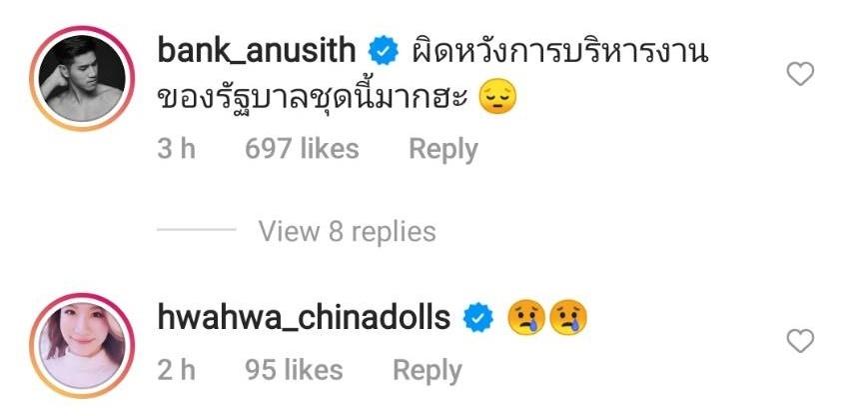868x416 pixels.
Task: Click the pensive face emoji in bank_anusith's comment
Action: coord(496,98)
